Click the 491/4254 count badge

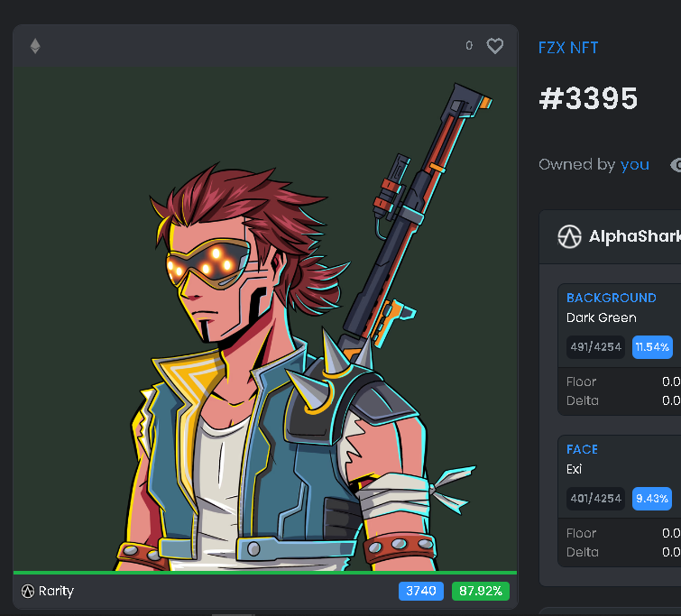pos(595,347)
